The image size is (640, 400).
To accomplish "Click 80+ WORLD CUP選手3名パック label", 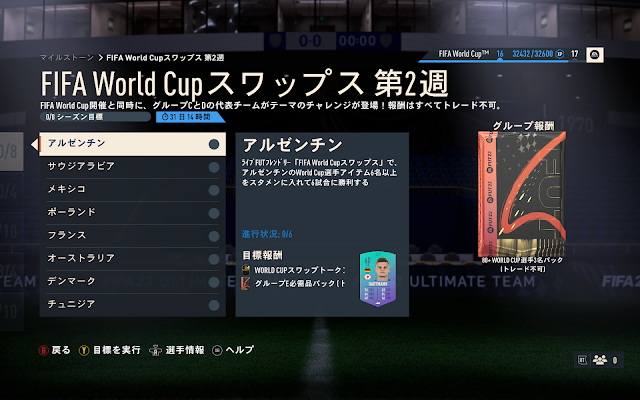I will (522, 260).
